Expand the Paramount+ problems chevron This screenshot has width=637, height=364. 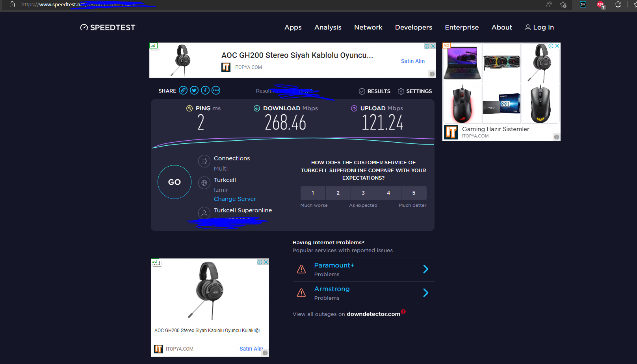pos(426,269)
